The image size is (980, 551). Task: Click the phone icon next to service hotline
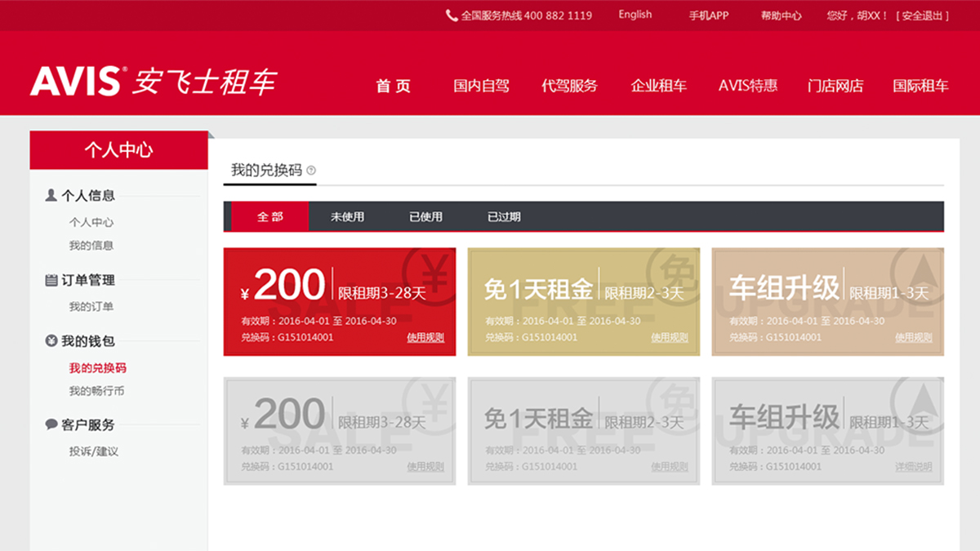pyautogui.click(x=452, y=16)
